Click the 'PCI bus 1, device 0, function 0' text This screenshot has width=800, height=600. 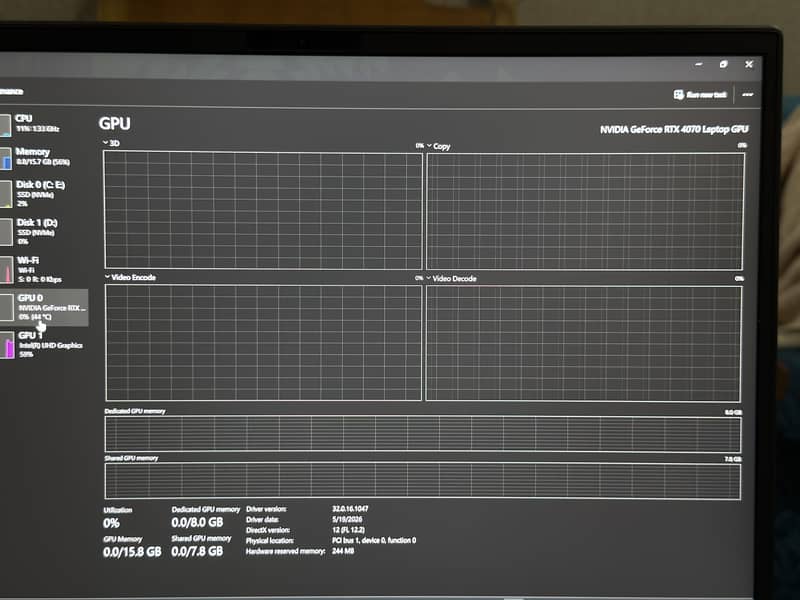click(374, 540)
